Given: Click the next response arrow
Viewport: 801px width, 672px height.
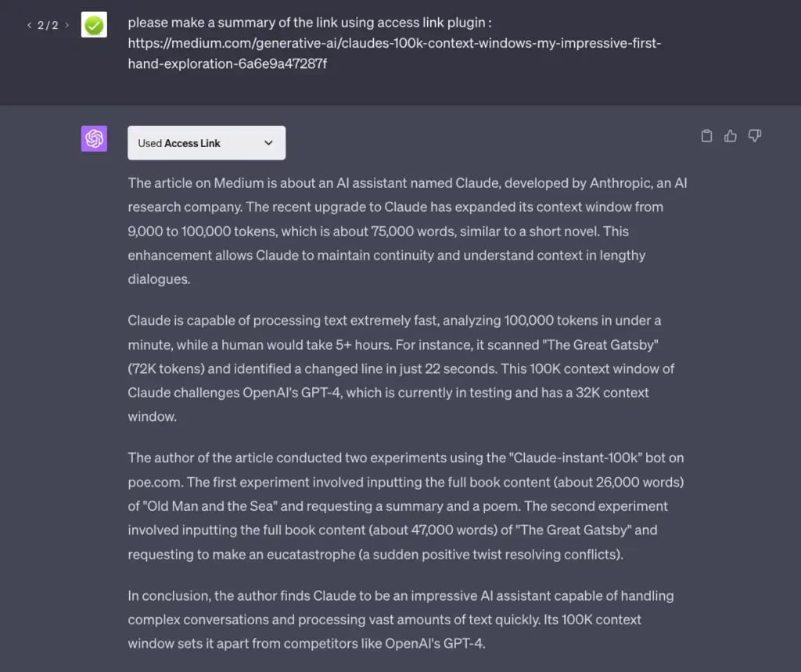Looking at the screenshot, I should (x=67, y=25).
